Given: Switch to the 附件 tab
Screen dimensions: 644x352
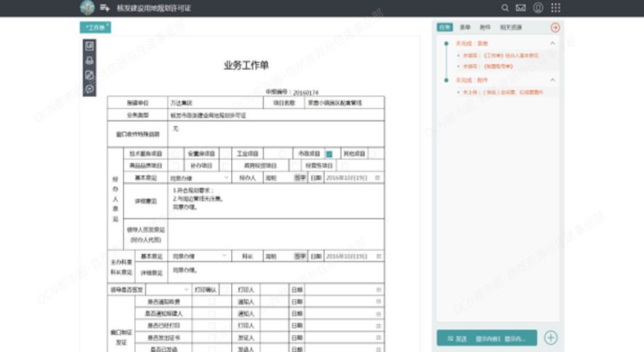Looking at the screenshot, I should [x=485, y=27].
